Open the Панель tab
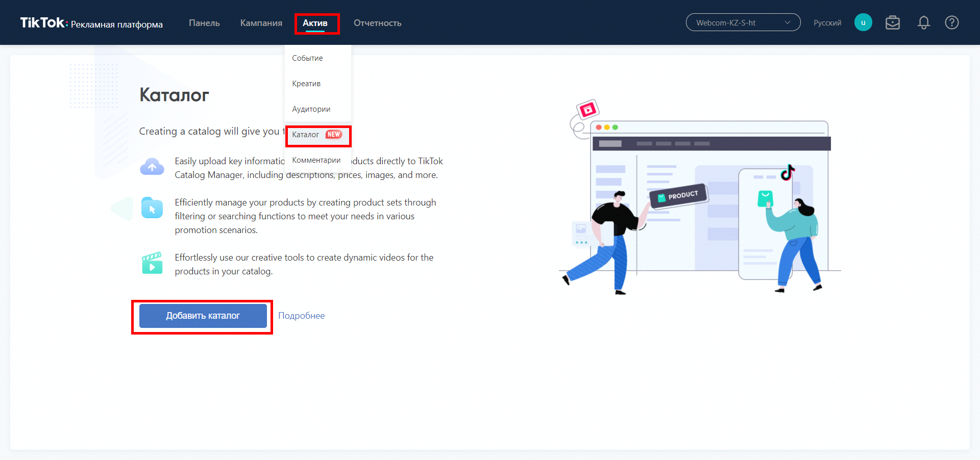980x460 pixels. coord(204,23)
